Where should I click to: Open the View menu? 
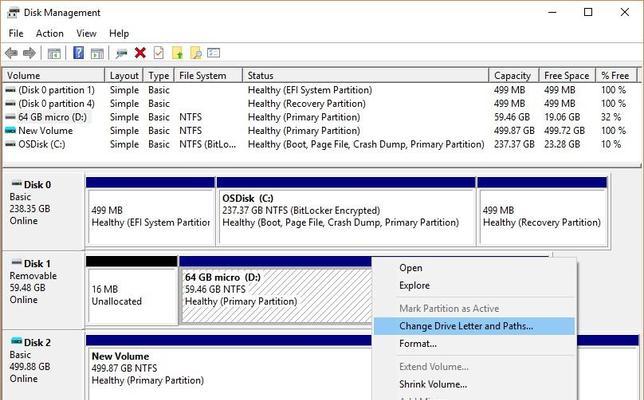pos(86,33)
